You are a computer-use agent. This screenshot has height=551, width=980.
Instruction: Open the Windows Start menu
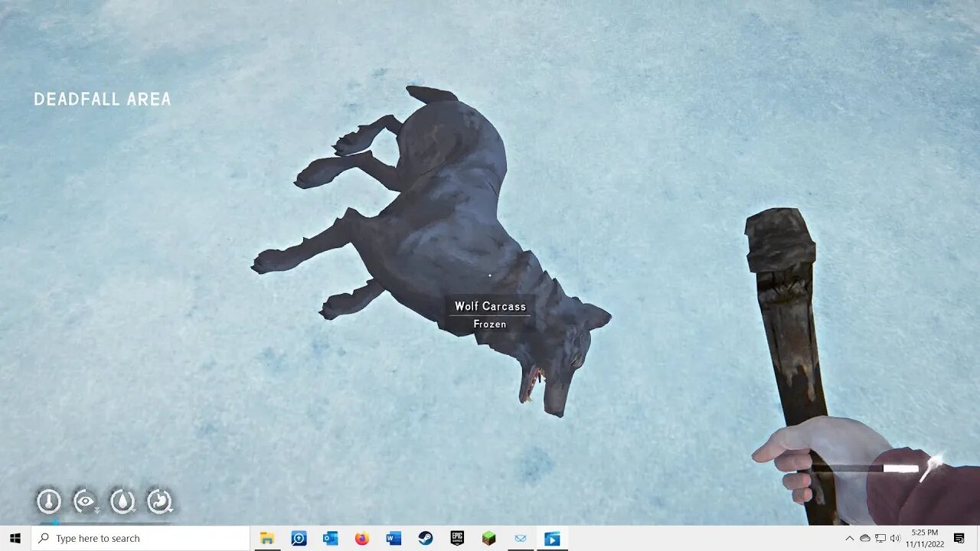(15, 538)
